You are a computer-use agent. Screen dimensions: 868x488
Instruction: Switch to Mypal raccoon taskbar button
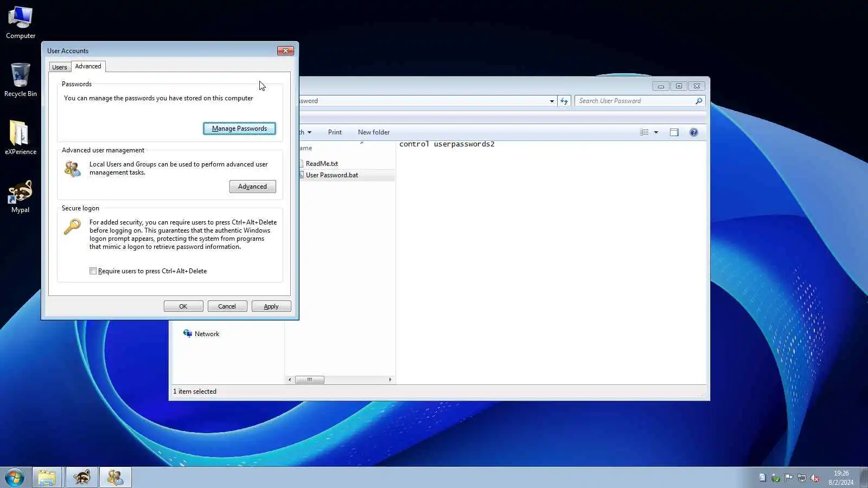[82, 478]
